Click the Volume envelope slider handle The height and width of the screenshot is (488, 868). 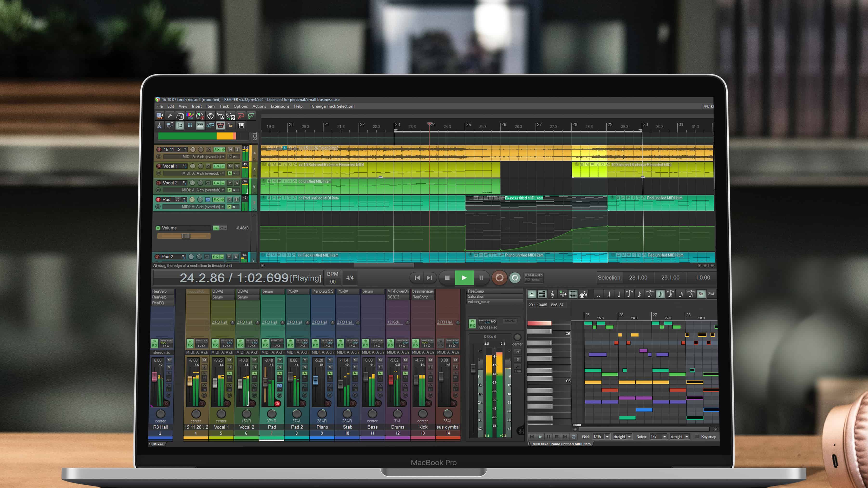click(x=186, y=236)
